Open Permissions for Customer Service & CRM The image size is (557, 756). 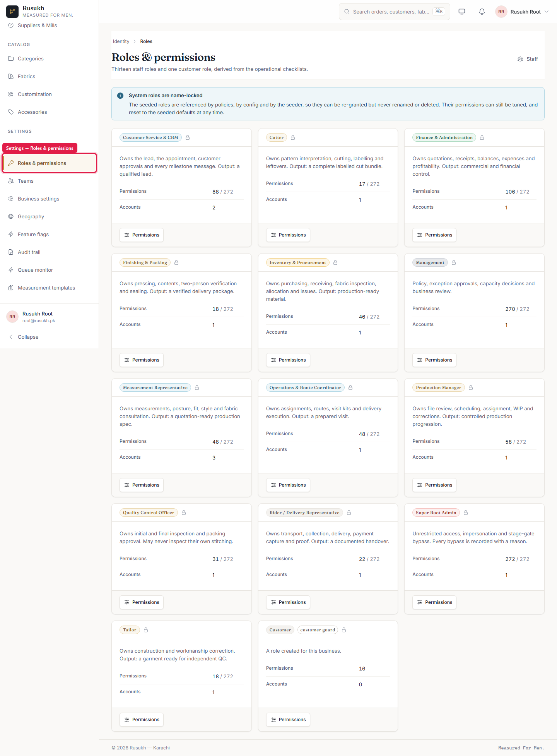pyautogui.click(x=142, y=235)
